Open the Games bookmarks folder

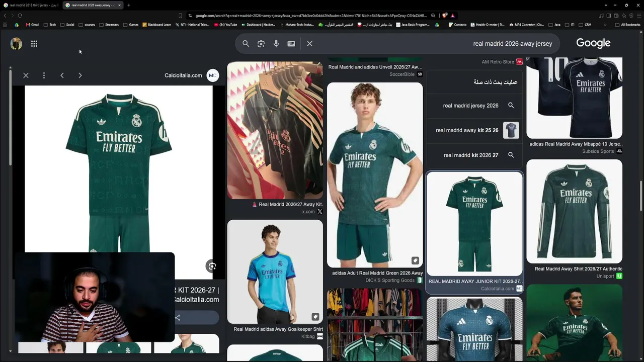point(131,25)
